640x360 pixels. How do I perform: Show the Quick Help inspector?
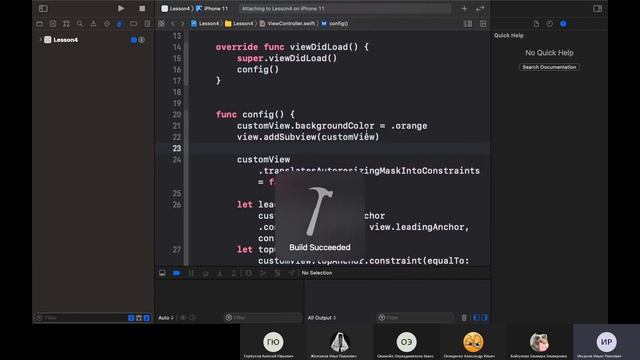click(x=563, y=24)
